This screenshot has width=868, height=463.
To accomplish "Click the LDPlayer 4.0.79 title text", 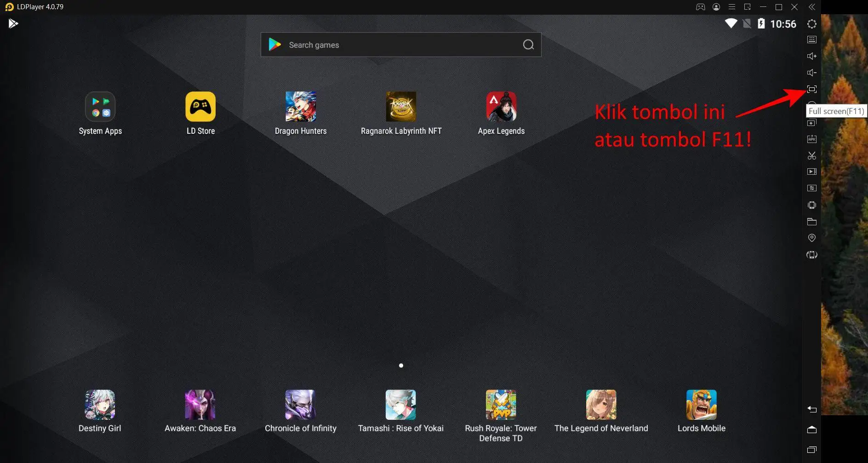I will pyautogui.click(x=40, y=7).
